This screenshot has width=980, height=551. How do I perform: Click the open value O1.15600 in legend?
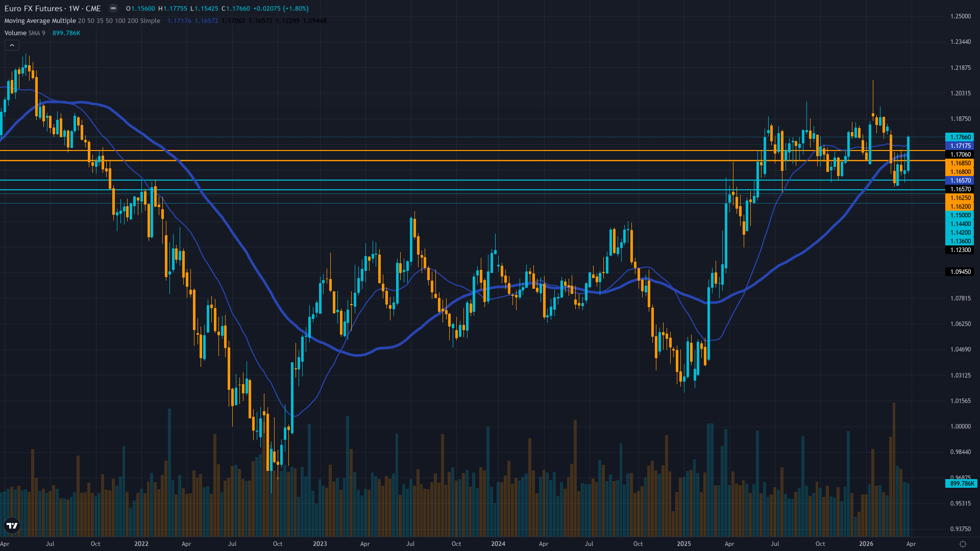pyautogui.click(x=140, y=9)
